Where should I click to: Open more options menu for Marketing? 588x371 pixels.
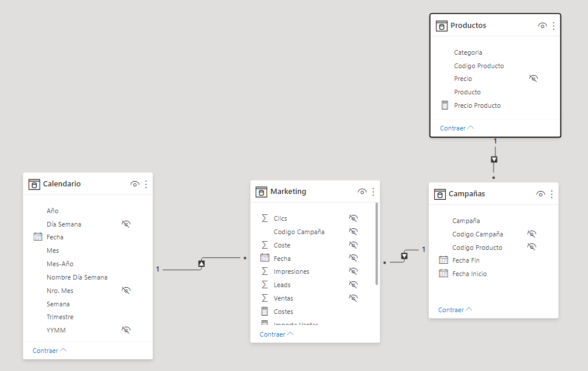coord(374,192)
